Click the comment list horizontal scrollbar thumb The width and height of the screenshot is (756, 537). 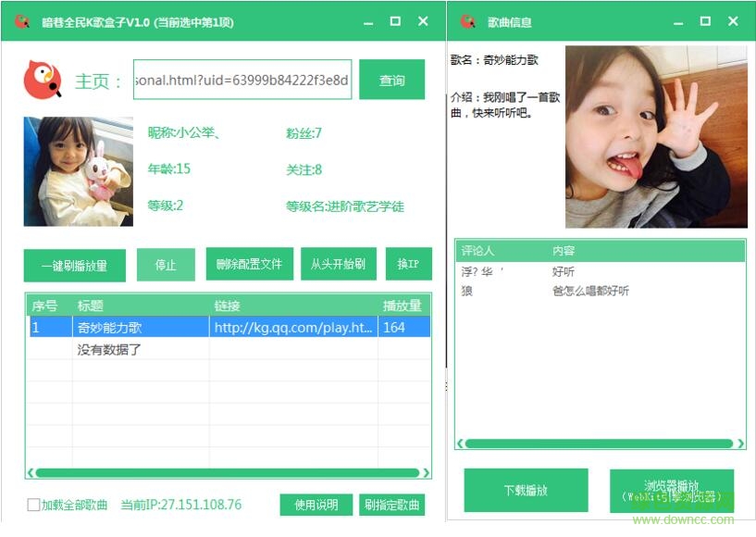599,443
